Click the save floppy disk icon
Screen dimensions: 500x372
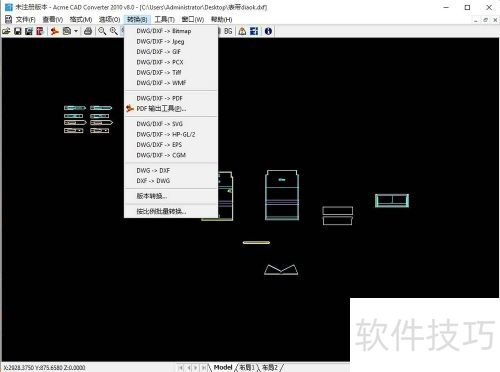[x=18, y=31]
